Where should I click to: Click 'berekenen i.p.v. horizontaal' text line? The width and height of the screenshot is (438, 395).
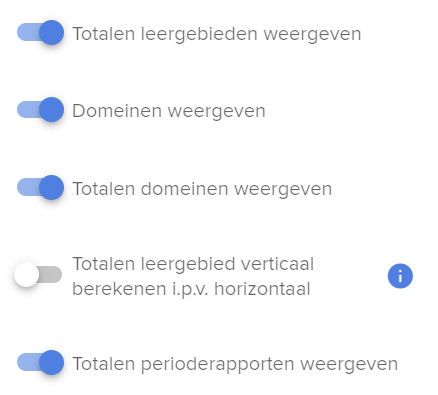point(191,289)
